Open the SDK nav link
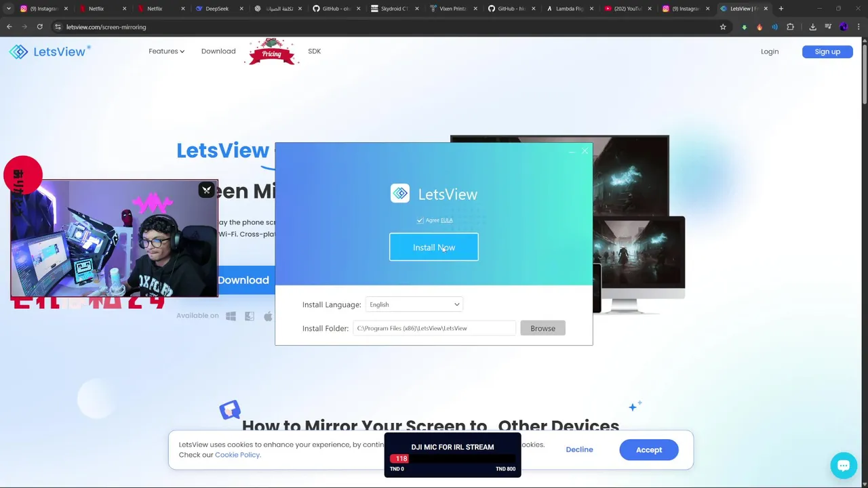Screen dimensions: 868x488 point(314,51)
